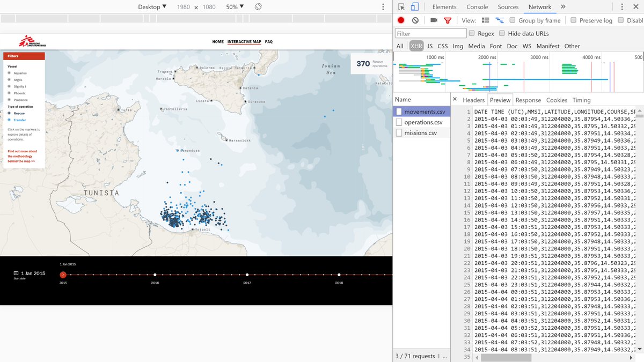Click the INTERACTIVE MAP nav link

click(244, 42)
